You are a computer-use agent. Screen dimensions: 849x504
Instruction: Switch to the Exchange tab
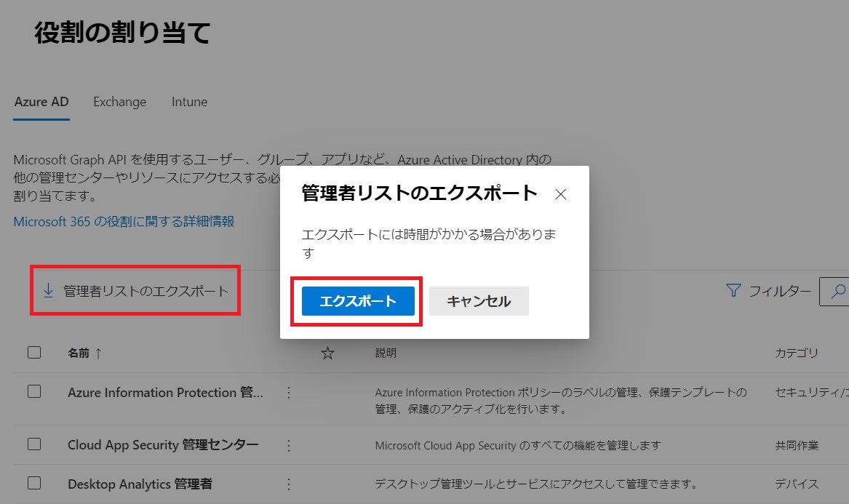[119, 102]
